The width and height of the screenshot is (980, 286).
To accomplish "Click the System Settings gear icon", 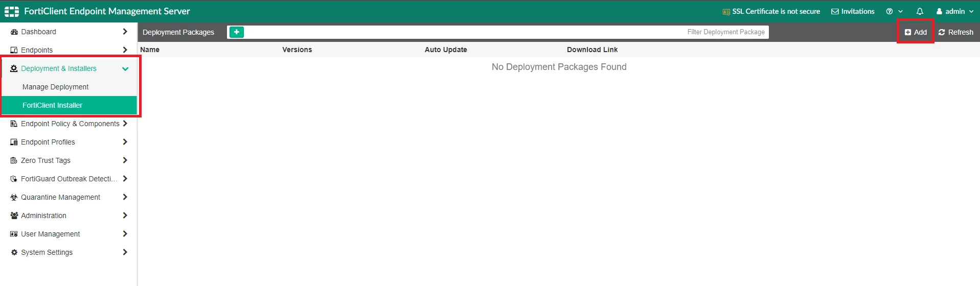I will tap(14, 252).
